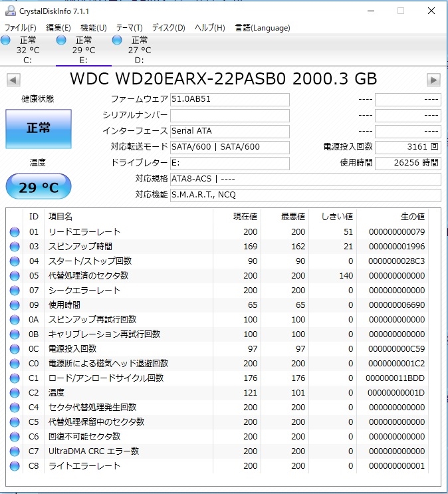The image size is (448, 494).
Task: Click the しきい値 column header
Action: pyautogui.click(x=337, y=217)
